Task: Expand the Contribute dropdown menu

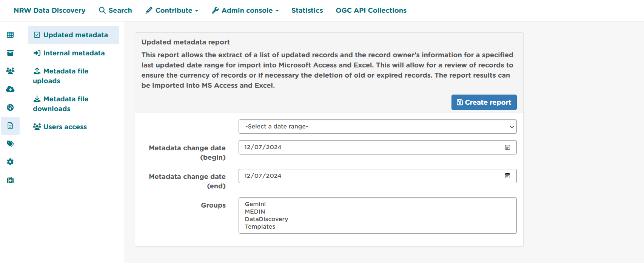Action: [172, 10]
